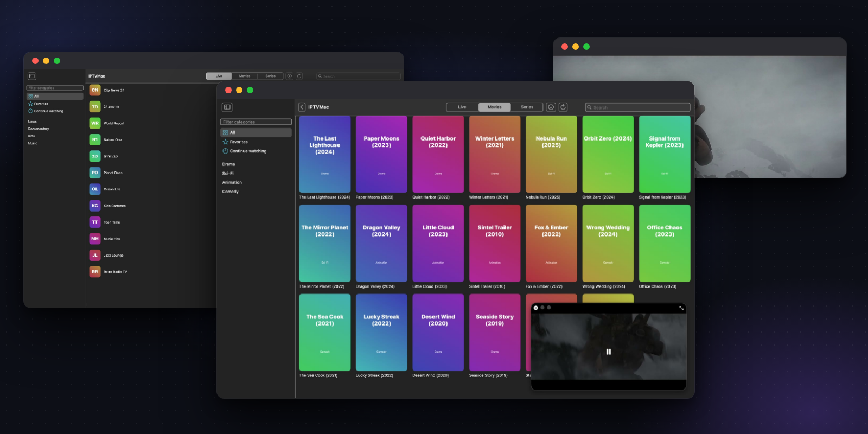
Task: Select the Comedy category in the sidebar
Action: [x=231, y=192]
